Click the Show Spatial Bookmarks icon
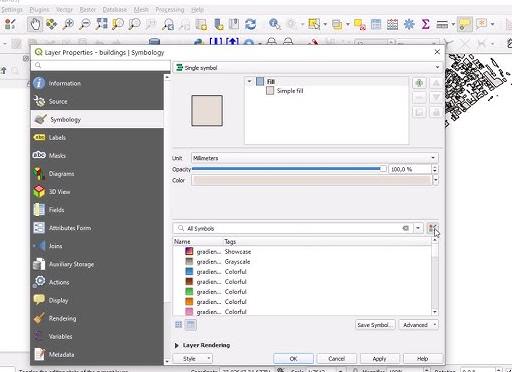This screenshot has width=512, height=372. point(234,24)
